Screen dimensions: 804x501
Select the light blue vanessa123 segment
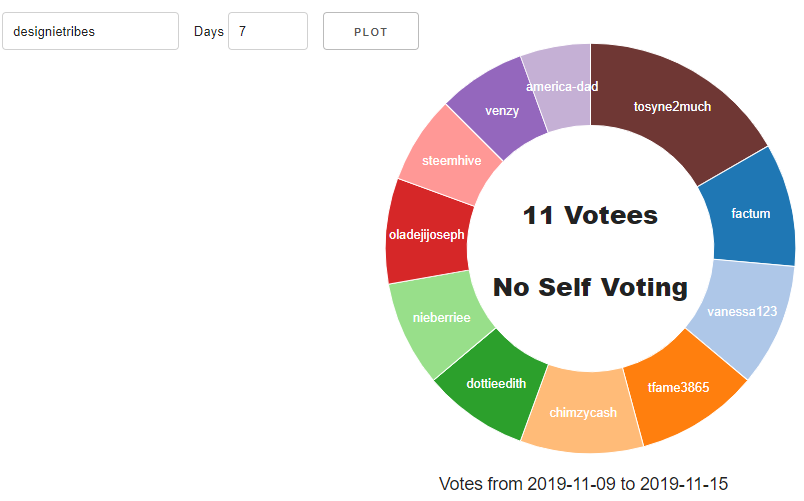(742, 312)
